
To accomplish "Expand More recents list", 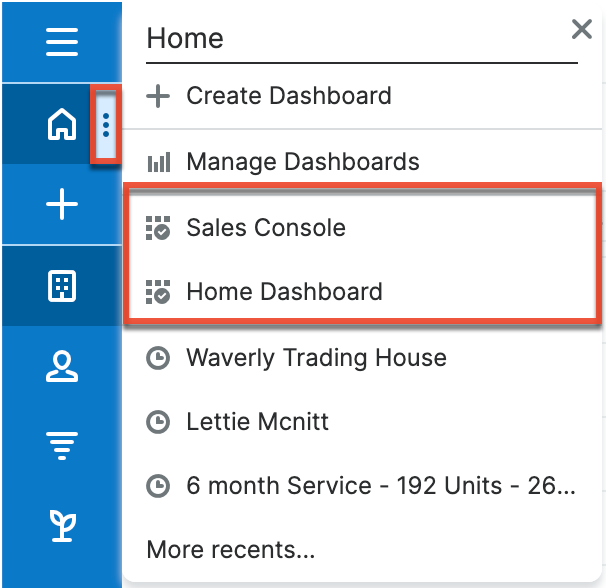I will click(230, 549).
